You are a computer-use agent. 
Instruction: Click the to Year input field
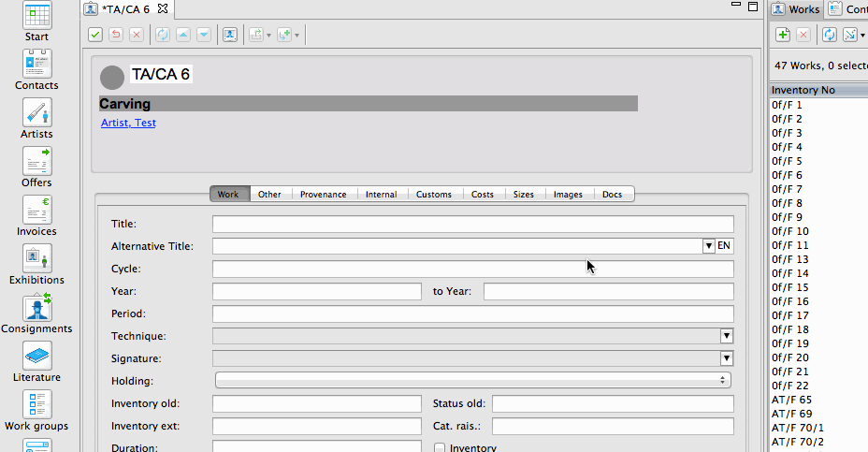[x=609, y=291]
